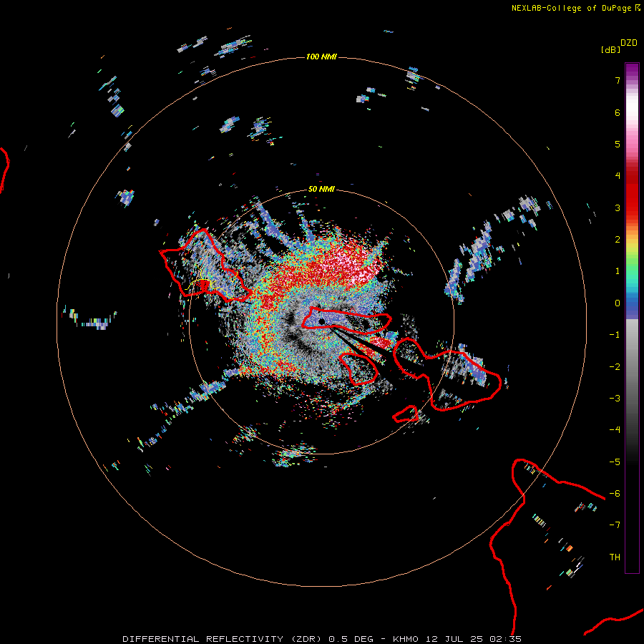Click the -1 value on the color scale
The height and width of the screenshot is (644, 644).
(x=615, y=335)
